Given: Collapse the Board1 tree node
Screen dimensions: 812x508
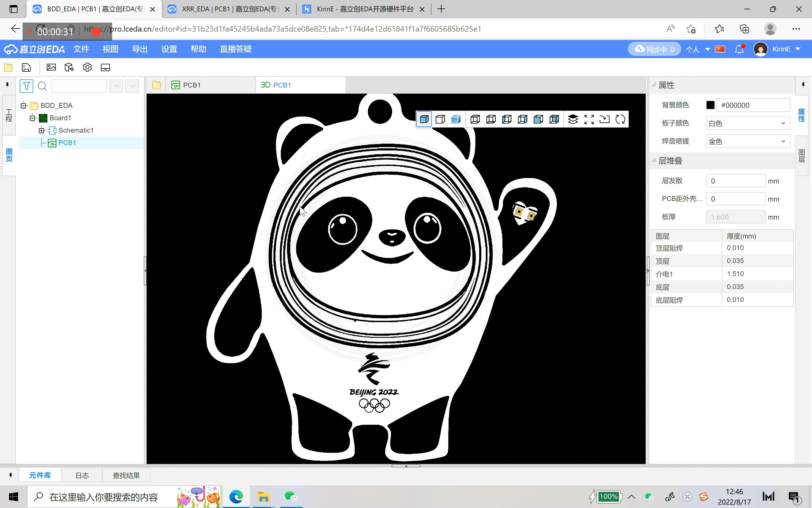Looking at the screenshot, I should 32,118.
